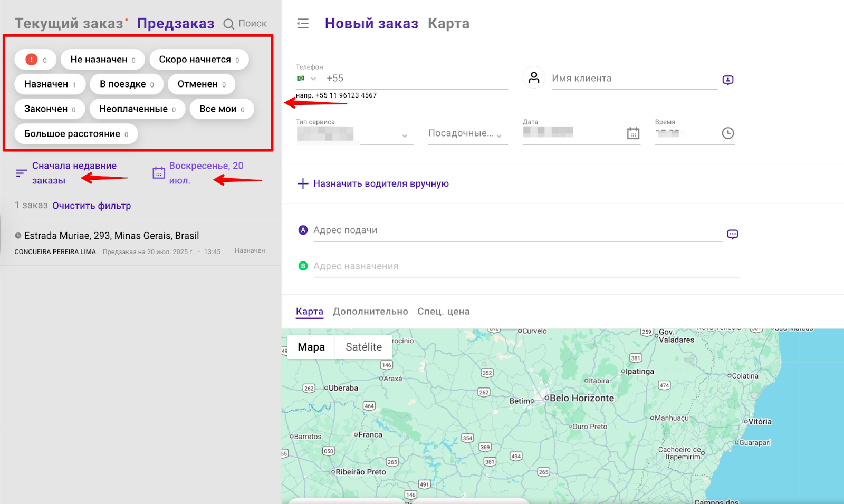Click the comment icon beside Адрес подачи
The width and height of the screenshot is (844, 504).
732,234
